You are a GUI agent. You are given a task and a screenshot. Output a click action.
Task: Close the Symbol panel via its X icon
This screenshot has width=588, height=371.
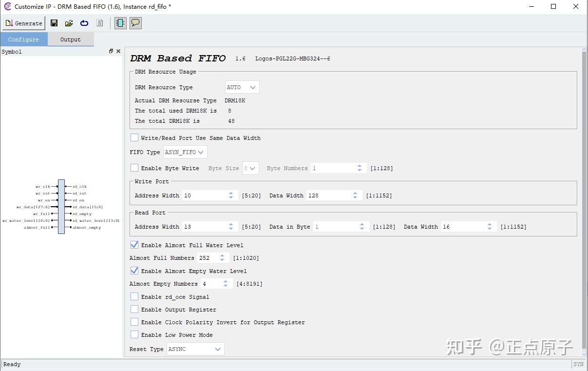118,51
